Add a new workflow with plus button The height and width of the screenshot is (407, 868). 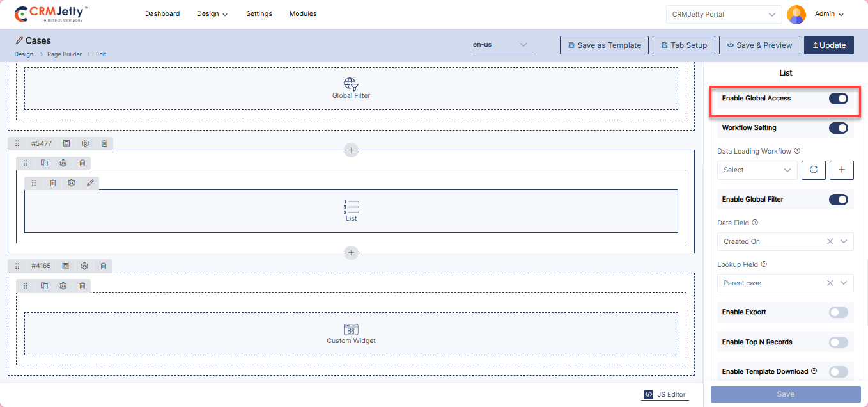tap(841, 170)
